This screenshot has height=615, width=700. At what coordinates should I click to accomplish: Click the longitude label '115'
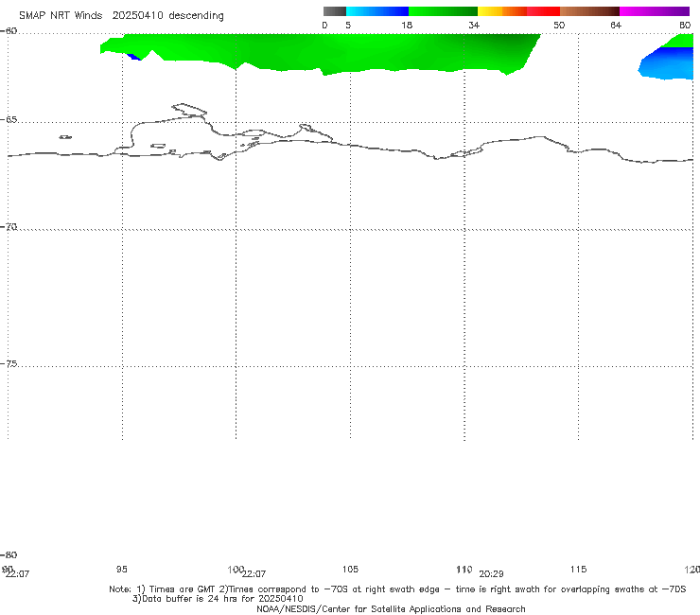point(578,569)
